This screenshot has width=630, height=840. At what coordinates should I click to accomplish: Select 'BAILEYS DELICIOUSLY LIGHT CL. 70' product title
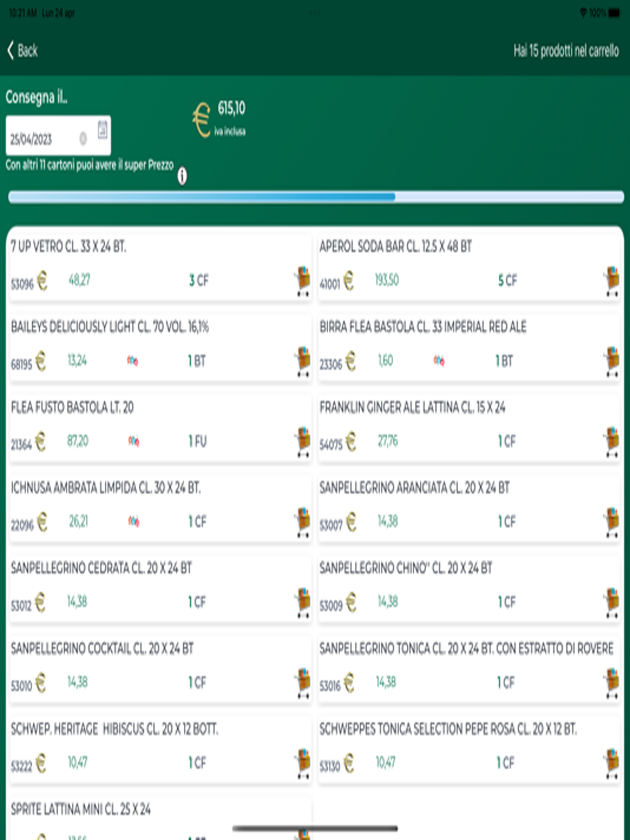click(110, 327)
